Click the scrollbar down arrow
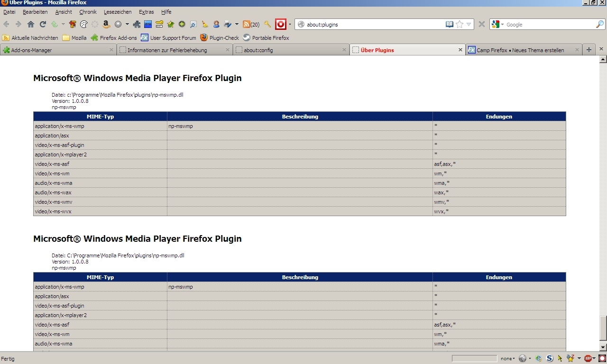Screen dimensions: 607x364 click(x=603, y=347)
